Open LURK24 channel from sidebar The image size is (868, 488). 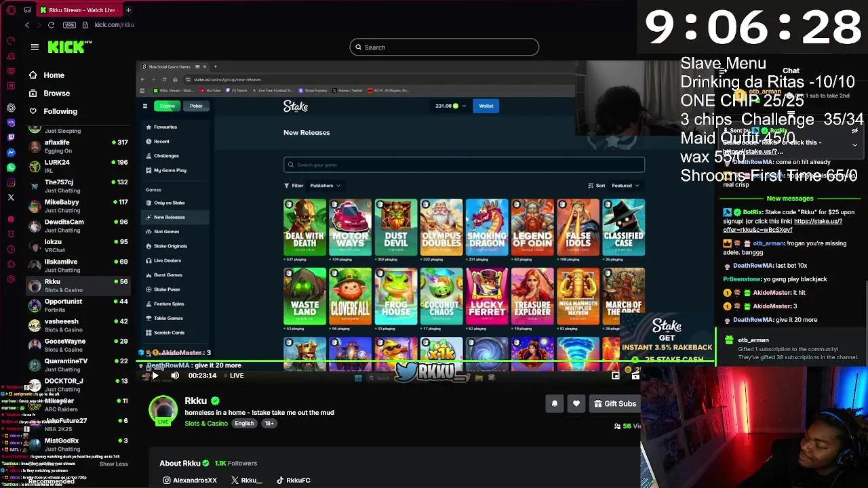coord(78,166)
